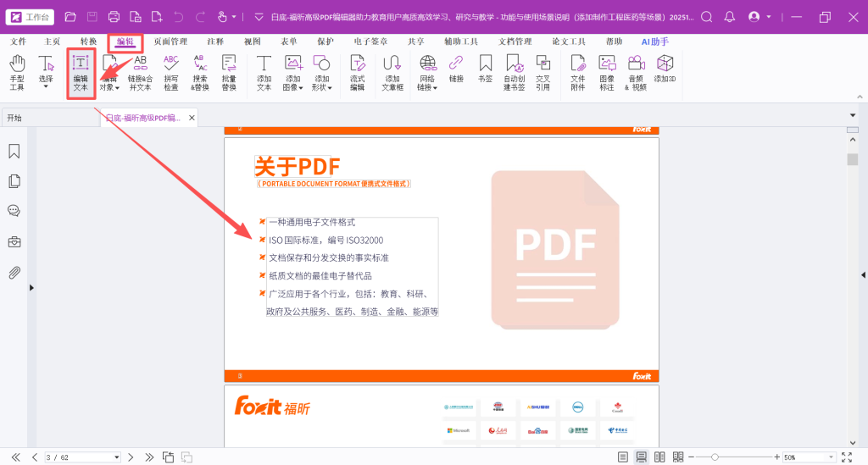This screenshot has height=465, width=868.
Task: Enable continuous page view mode
Action: pyautogui.click(x=641, y=457)
